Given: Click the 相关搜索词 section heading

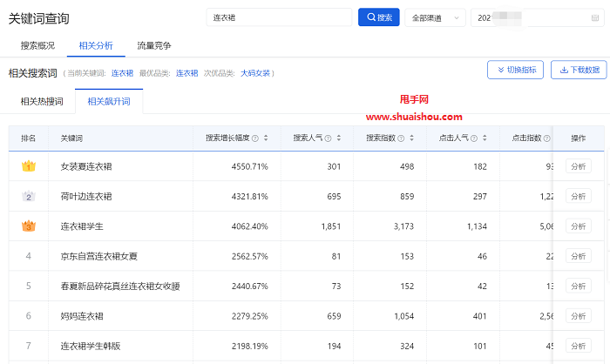Looking at the screenshot, I should [33, 73].
